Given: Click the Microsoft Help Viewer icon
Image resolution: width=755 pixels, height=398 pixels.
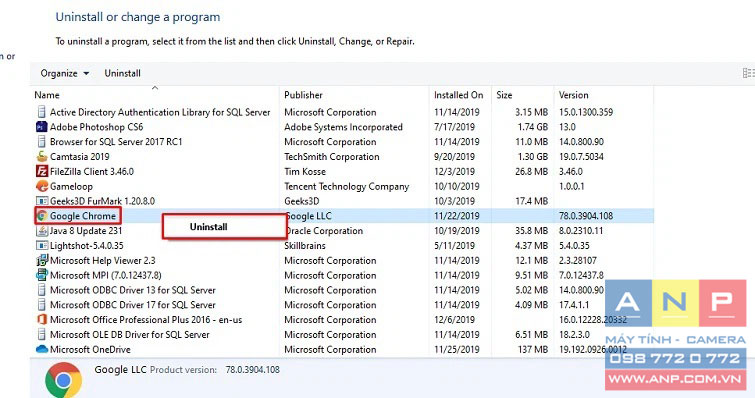Looking at the screenshot, I should pyautogui.click(x=42, y=260).
